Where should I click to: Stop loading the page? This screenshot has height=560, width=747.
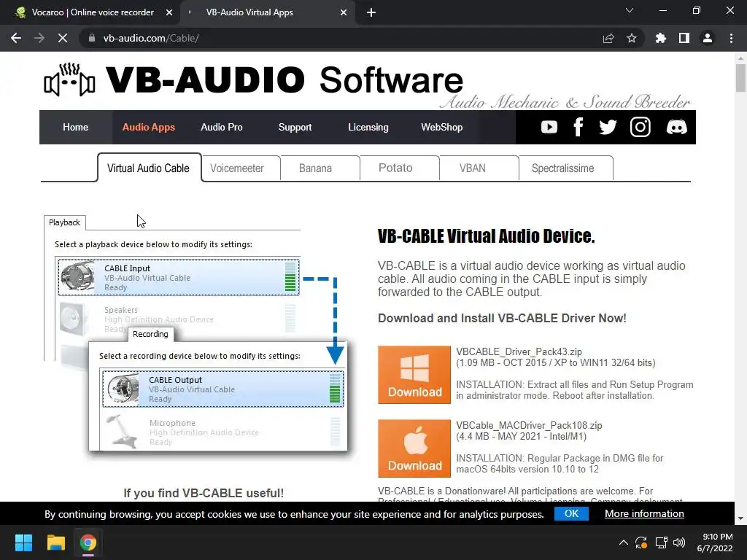pyautogui.click(x=63, y=38)
